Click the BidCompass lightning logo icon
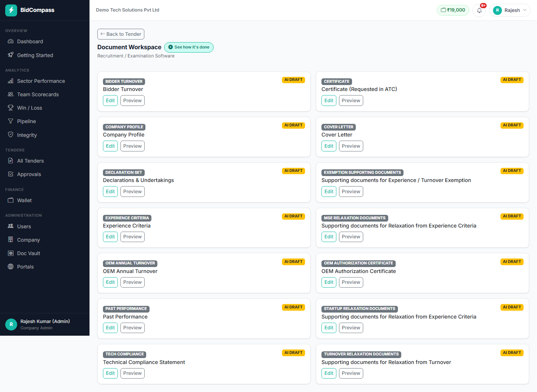This screenshot has height=392, width=537. click(x=11, y=10)
